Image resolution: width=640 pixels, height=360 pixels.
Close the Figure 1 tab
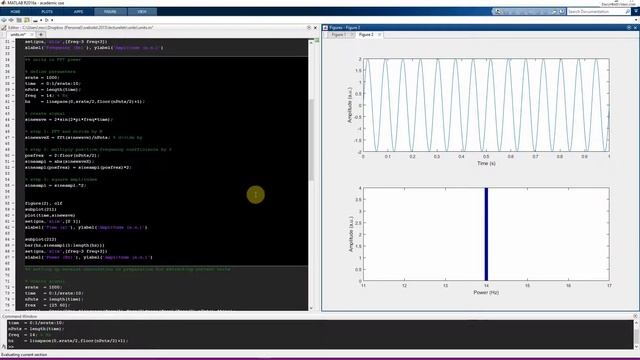click(352, 35)
